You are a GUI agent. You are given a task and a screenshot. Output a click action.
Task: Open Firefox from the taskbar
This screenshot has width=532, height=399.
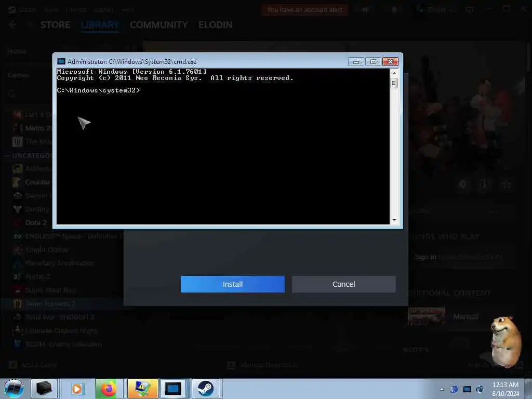click(x=108, y=389)
